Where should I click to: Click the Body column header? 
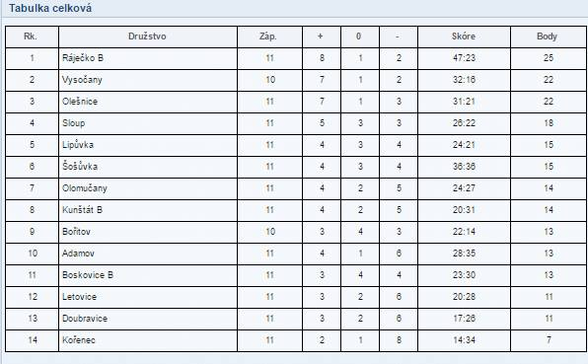(547, 36)
